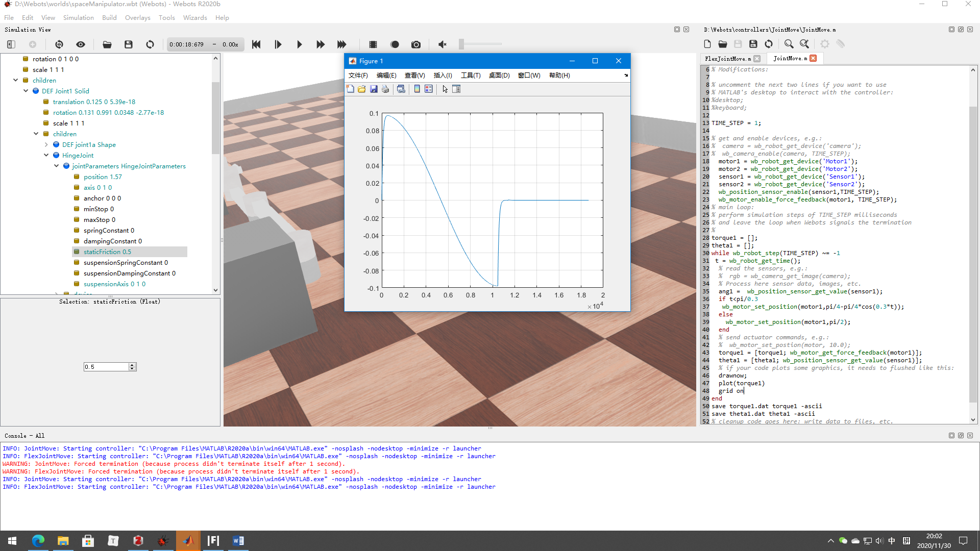Toggle viewpoint eye icon in toolbar
Screen dimensions: 980x551
click(81, 44)
